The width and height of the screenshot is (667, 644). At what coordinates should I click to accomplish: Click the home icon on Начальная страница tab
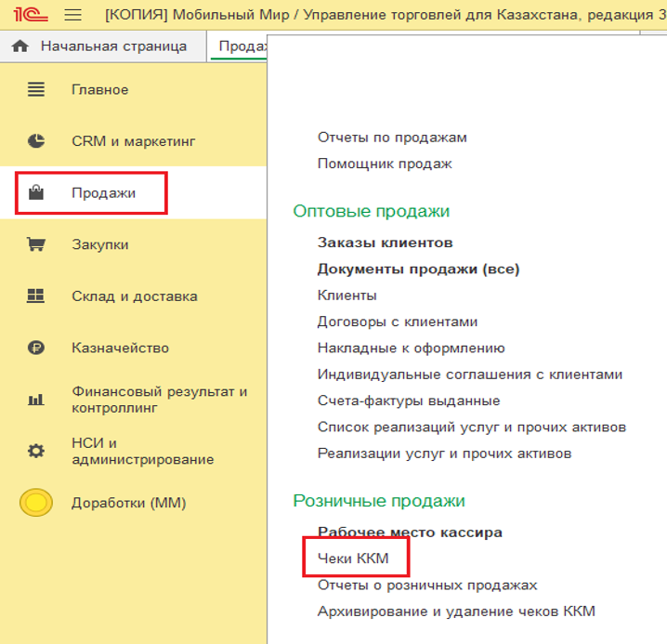point(20,46)
